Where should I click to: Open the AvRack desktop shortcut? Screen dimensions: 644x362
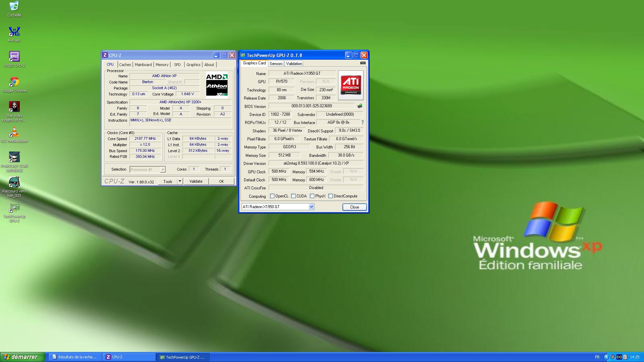coord(14,34)
